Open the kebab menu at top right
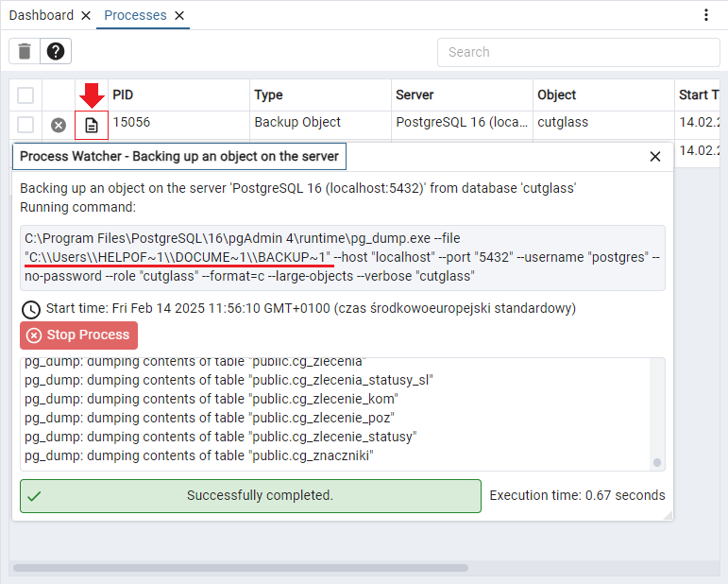Screen dimensions: 728x584 click(x=706, y=15)
